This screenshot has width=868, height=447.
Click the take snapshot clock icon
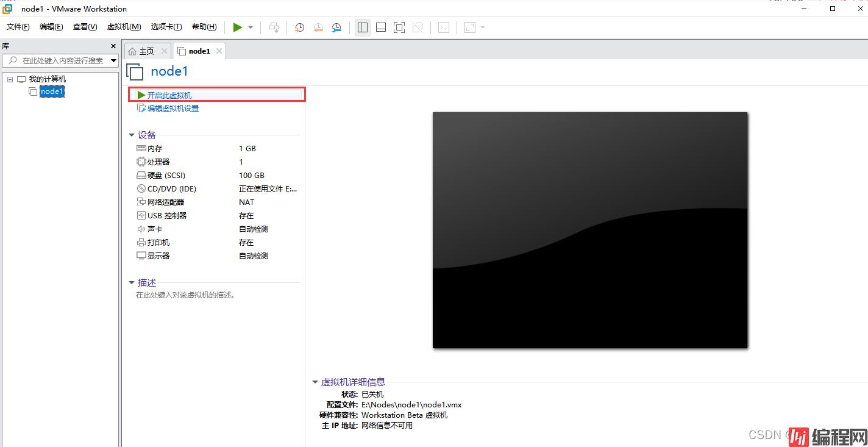click(299, 27)
